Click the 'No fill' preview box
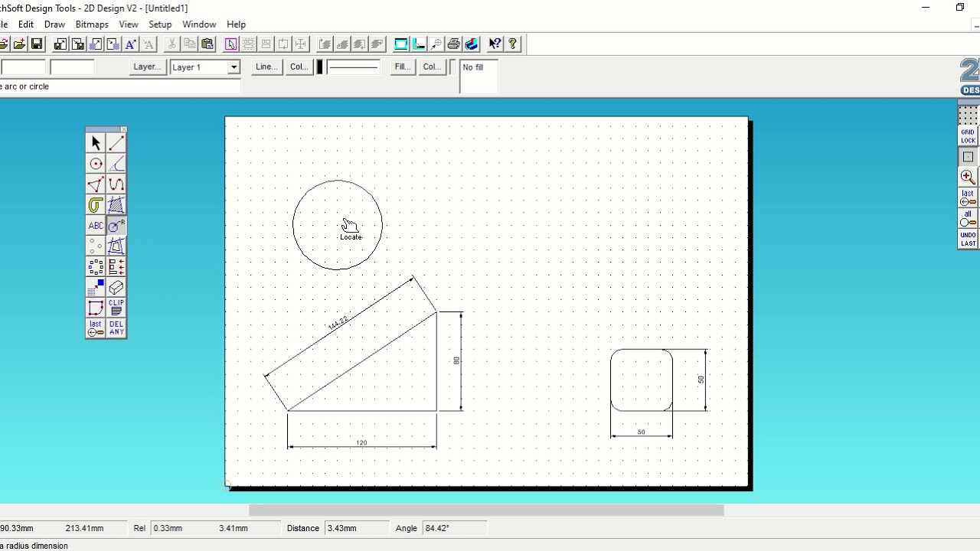This screenshot has height=551, width=980. tap(479, 77)
